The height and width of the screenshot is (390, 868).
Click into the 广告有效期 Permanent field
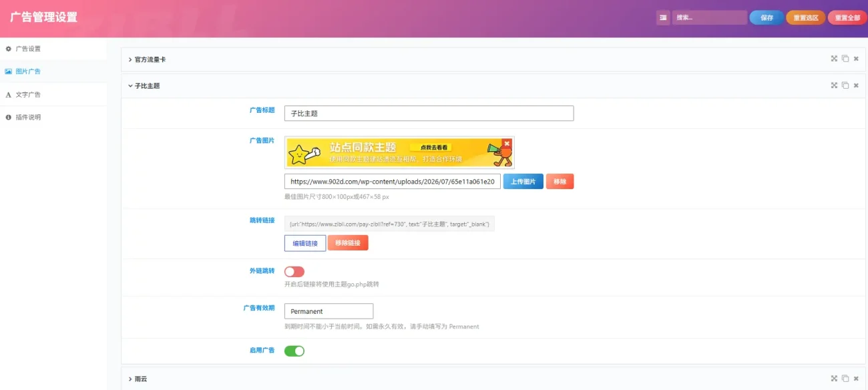pos(329,311)
